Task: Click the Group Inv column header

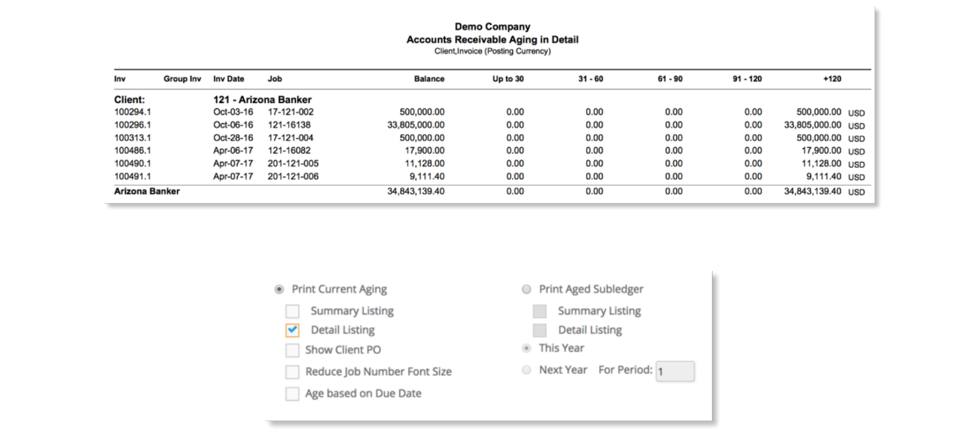Action: coord(182,79)
